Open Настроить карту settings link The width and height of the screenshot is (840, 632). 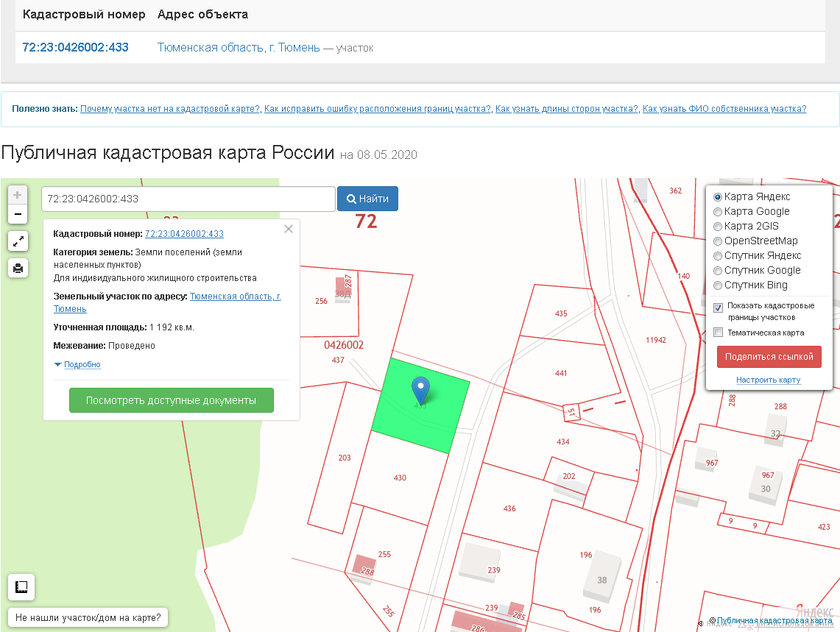click(768, 380)
